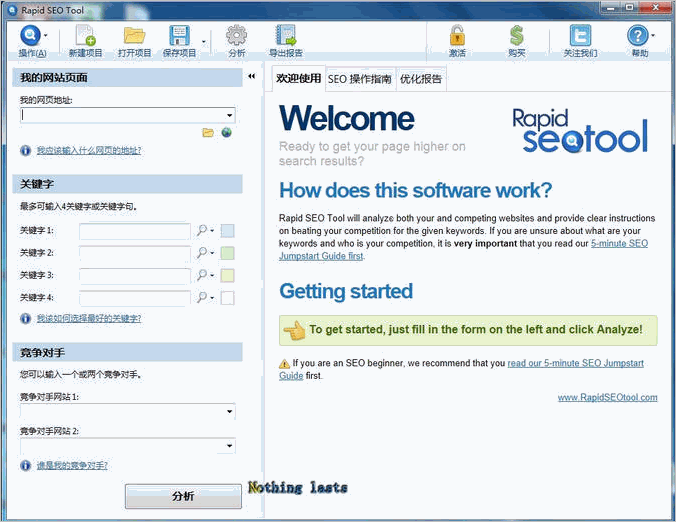Expand 关键字 2 search dropdown arrow
This screenshot has height=522, width=676.
[x=212, y=253]
